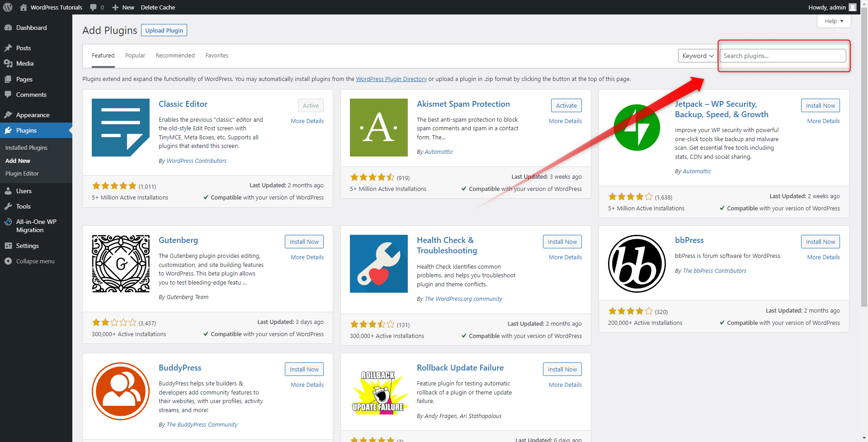Open Settings in the sidebar

point(27,246)
